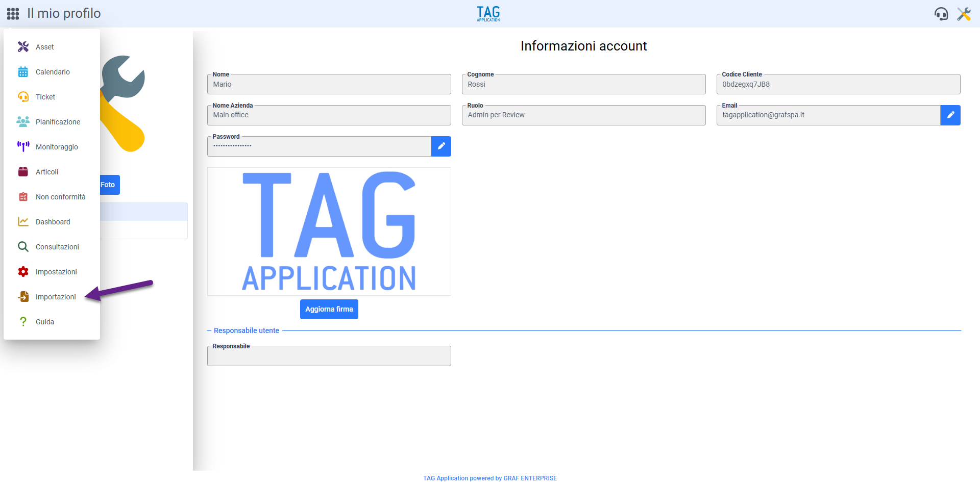Image resolution: width=980 pixels, height=486 pixels.
Task: Open the Asset menu entry
Action: tap(52, 47)
